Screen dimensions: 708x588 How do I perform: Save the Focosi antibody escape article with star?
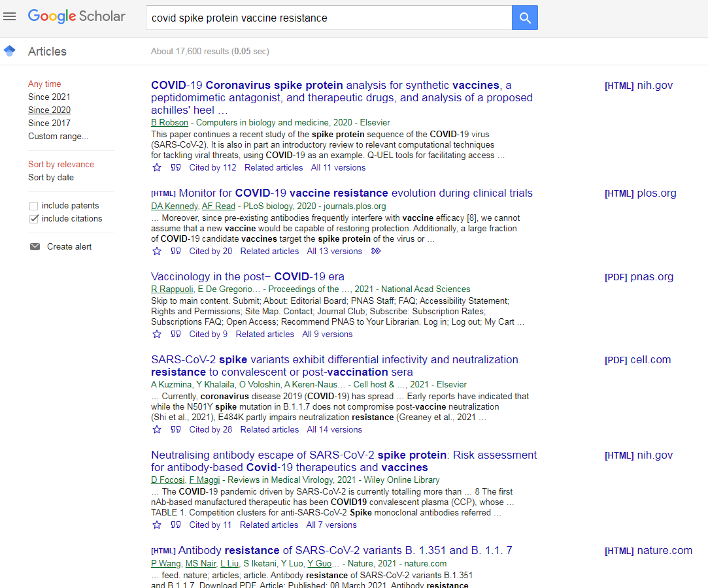pyautogui.click(x=157, y=525)
